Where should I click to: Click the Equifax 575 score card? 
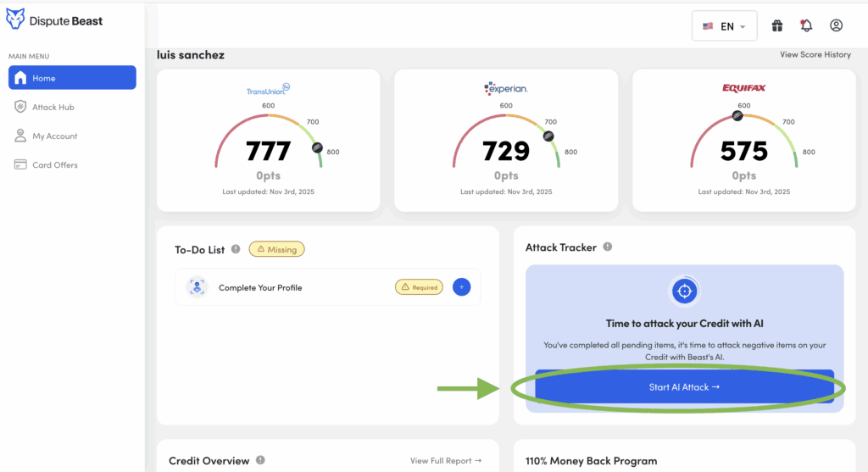tap(743, 140)
